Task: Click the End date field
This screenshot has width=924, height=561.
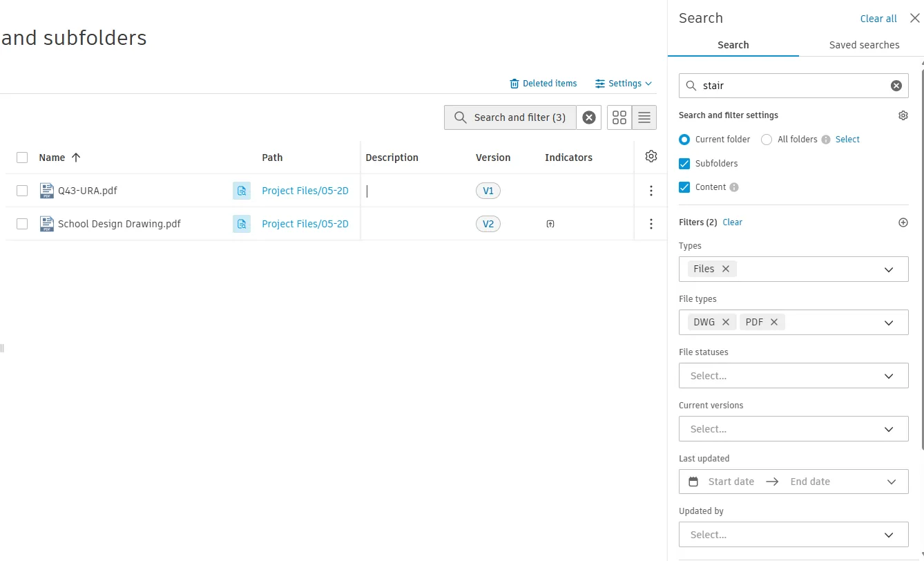Action: [x=810, y=482]
